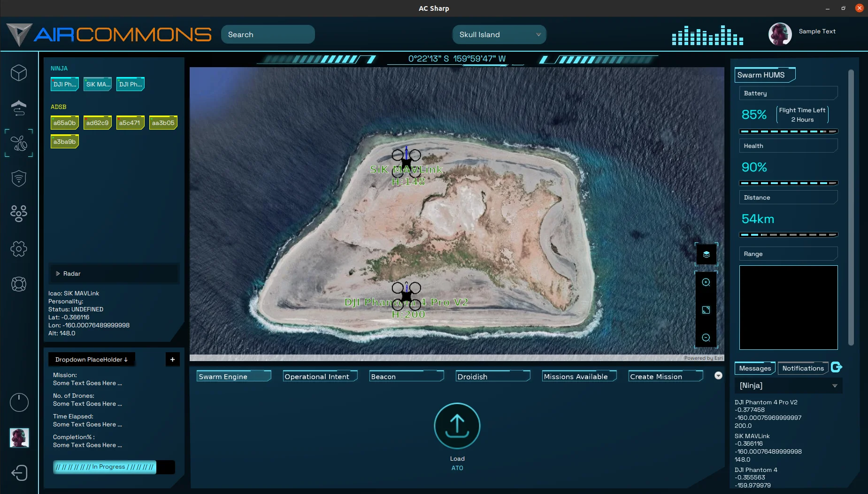Click the power dial icon in the sidebar
This screenshot has width=868, height=494.
pos(19,402)
